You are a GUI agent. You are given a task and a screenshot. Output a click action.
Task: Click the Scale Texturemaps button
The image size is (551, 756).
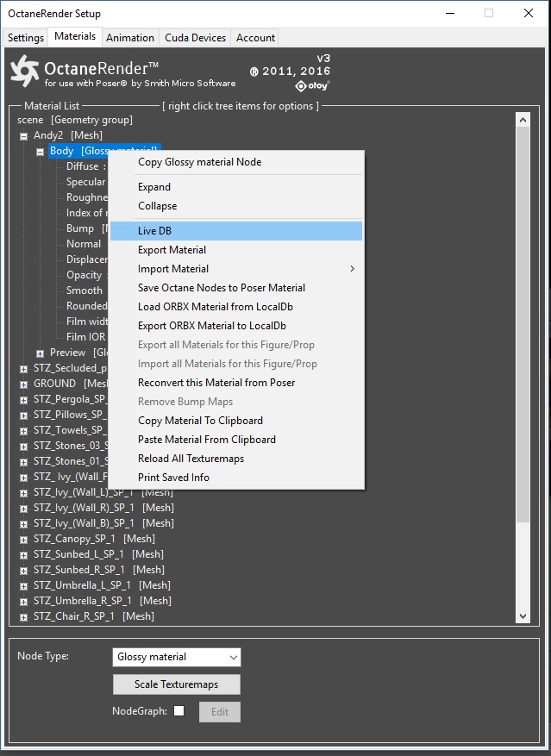tap(177, 684)
